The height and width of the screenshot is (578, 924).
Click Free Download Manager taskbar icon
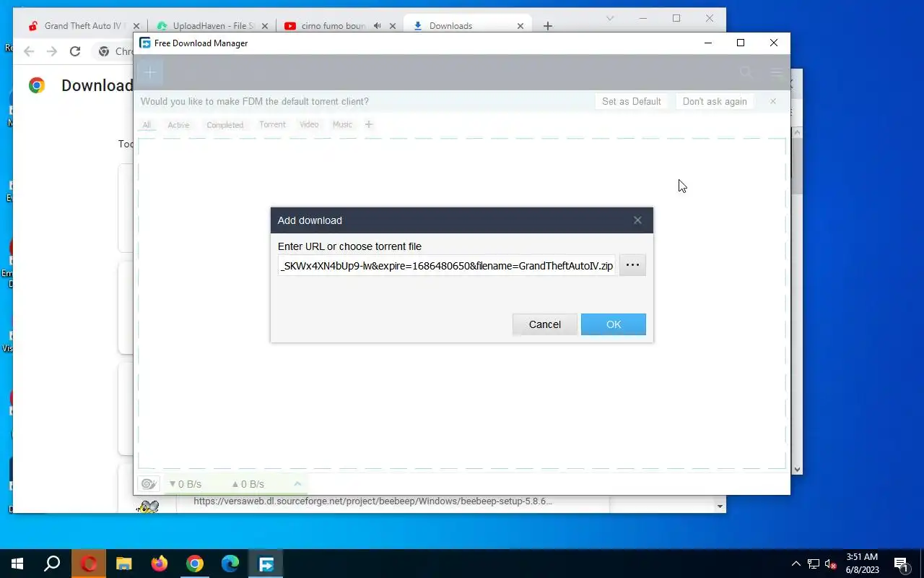[266, 564]
